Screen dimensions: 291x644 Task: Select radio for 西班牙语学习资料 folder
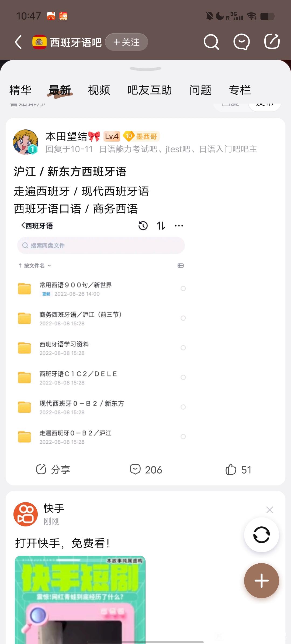[x=183, y=348]
